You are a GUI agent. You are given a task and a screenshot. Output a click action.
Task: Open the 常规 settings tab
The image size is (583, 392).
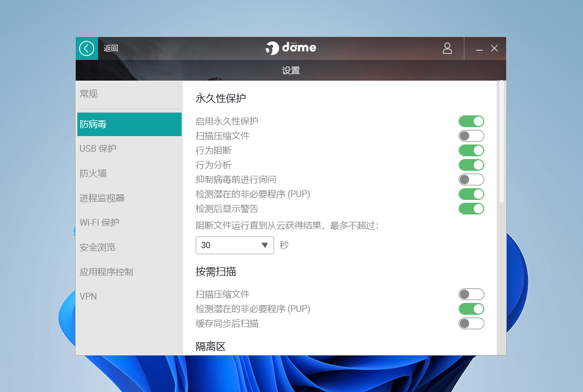pyautogui.click(x=89, y=94)
